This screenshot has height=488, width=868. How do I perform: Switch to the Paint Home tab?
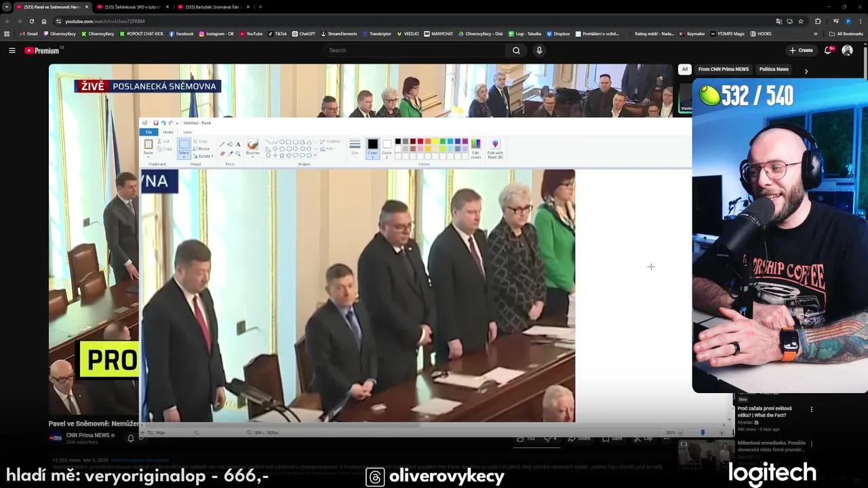point(168,132)
